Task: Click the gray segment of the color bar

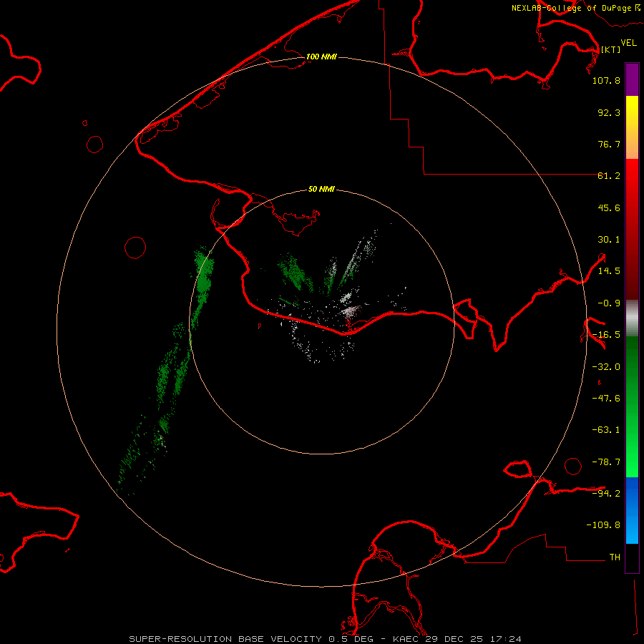Action: pyautogui.click(x=632, y=318)
